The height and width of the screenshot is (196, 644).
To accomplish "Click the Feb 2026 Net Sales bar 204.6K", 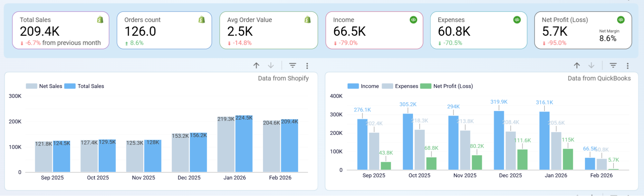I will coord(272,146).
